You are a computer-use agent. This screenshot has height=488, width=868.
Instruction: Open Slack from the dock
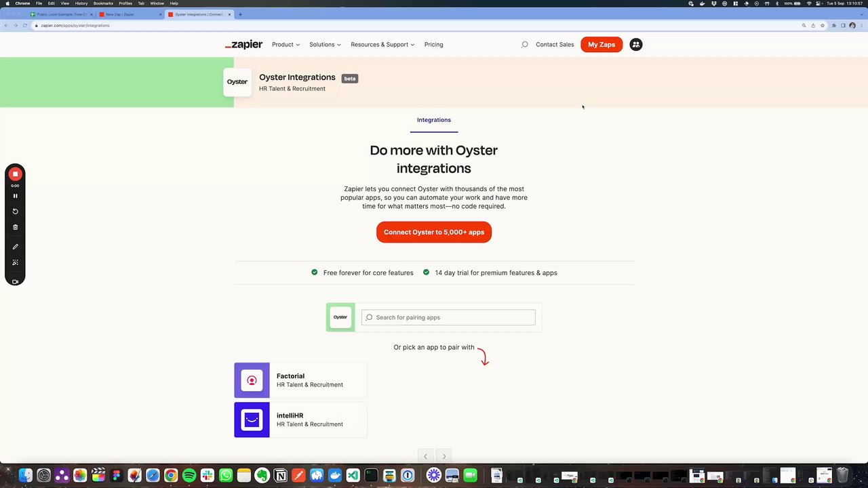[208, 476]
